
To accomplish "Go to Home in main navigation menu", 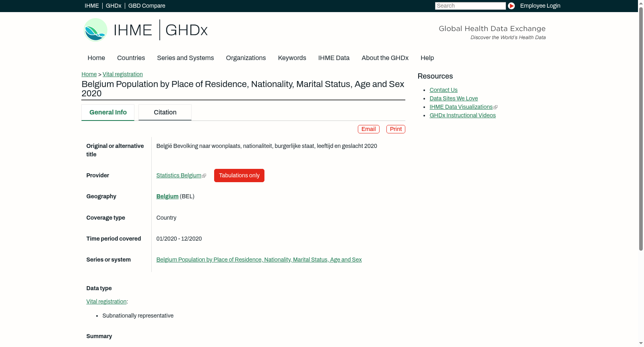I will tap(96, 58).
